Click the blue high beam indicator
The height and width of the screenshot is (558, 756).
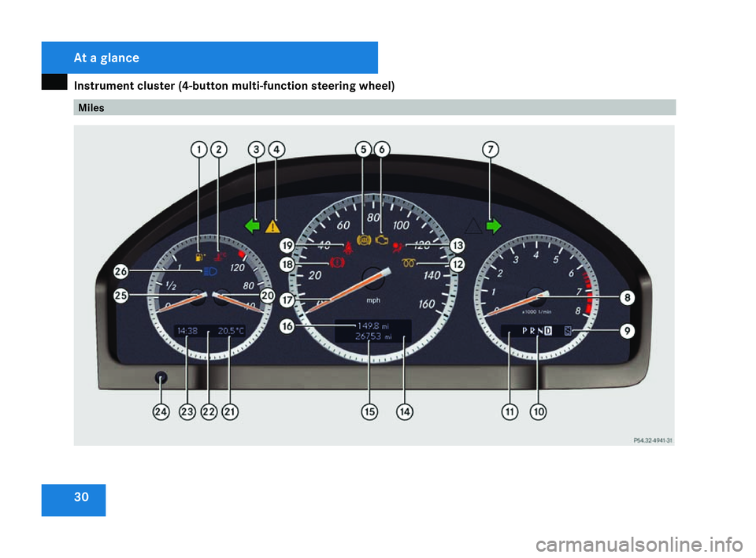211,272
